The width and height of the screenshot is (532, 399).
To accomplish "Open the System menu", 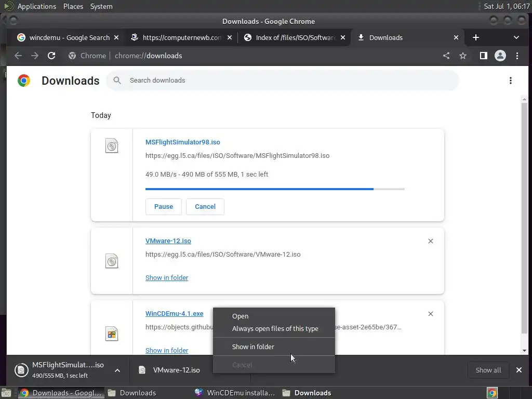I will 101,6.
